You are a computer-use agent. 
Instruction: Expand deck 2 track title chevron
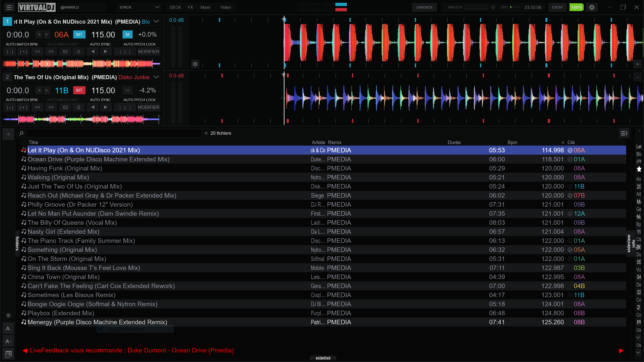(156, 77)
